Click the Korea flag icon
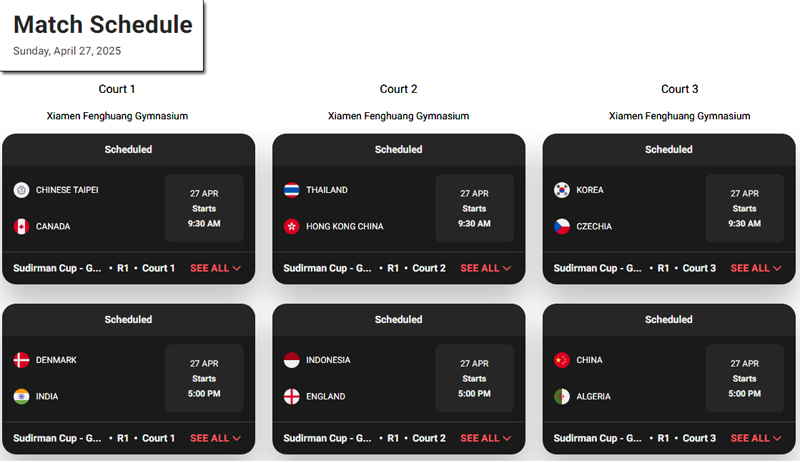 tap(562, 190)
